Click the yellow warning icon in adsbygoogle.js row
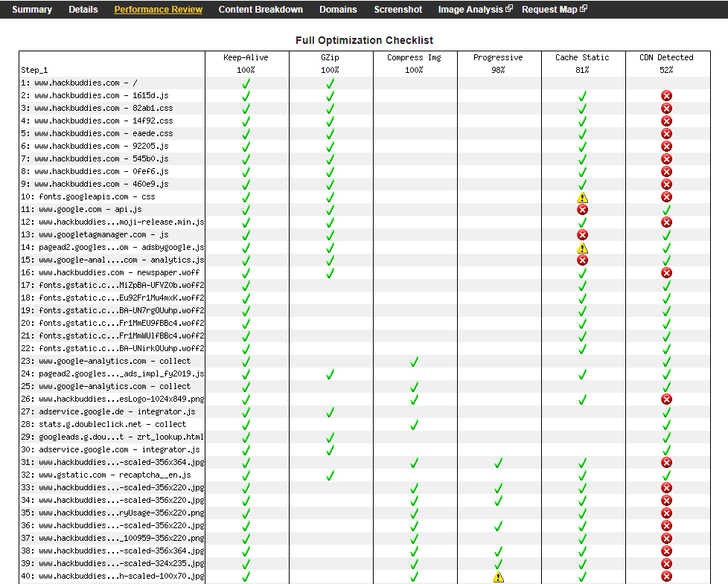Screen dimensions: 728x584 click(x=582, y=248)
